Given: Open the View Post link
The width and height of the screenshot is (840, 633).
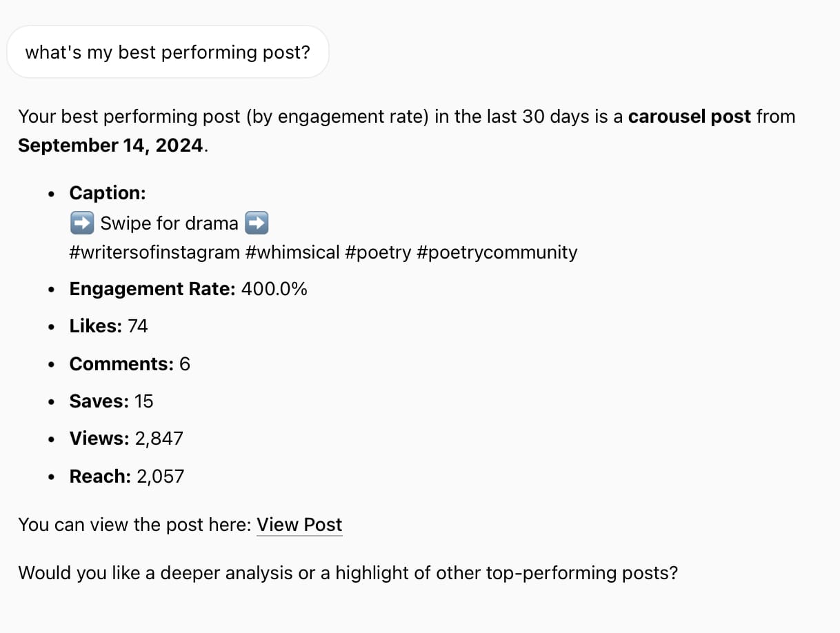Looking at the screenshot, I should pos(299,525).
